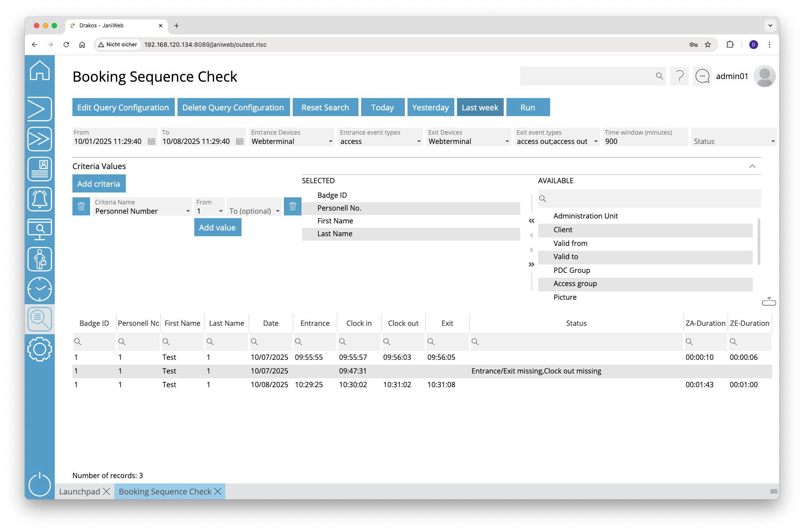The image size is (804, 532).
Task: Move all fields to Selected with the double-left arrow
Action: tap(532, 221)
